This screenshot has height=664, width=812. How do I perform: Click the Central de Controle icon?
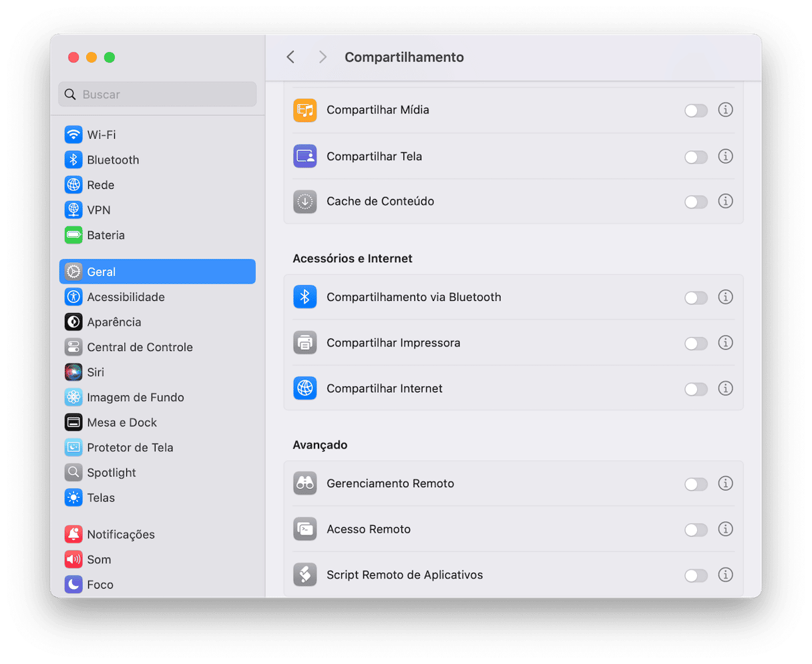tap(73, 347)
